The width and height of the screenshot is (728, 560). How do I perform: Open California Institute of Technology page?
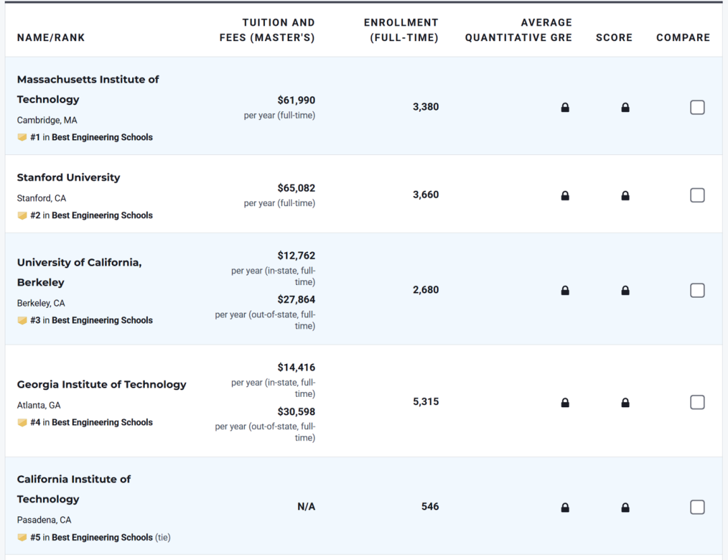point(74,489)
